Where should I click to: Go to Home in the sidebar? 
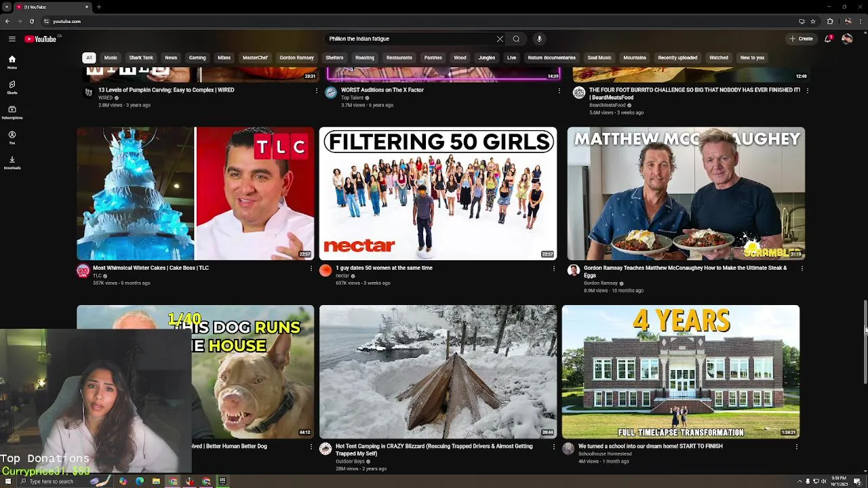pyautogui.click(x=12, y=62)
